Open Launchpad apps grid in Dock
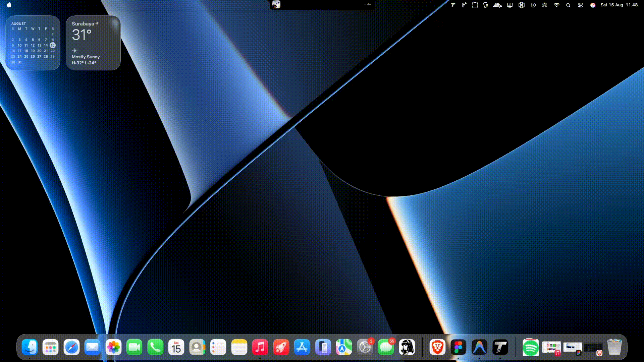644x362 pixels. (x=50, y=347)
